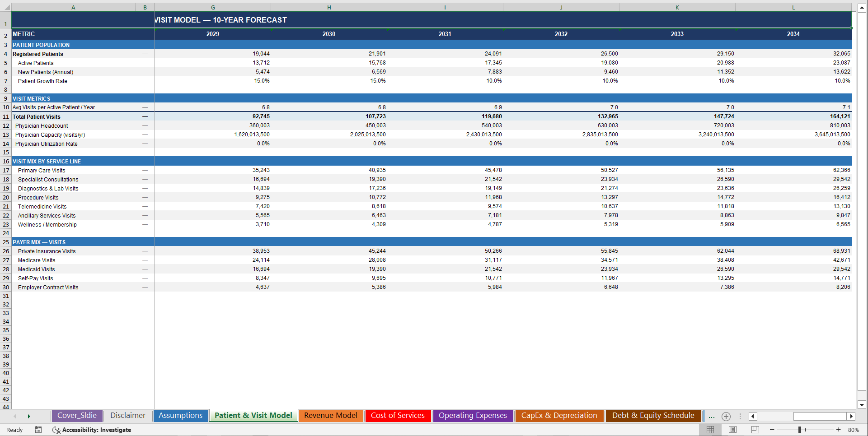Select column K by its header
The image size is (868, 436).
click(x=677, y=7)
